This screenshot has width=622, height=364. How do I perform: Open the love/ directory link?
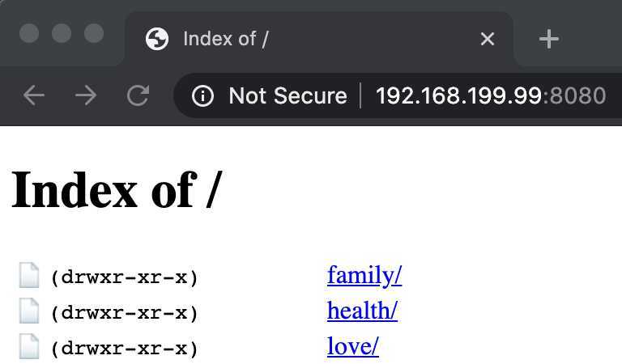352,346
